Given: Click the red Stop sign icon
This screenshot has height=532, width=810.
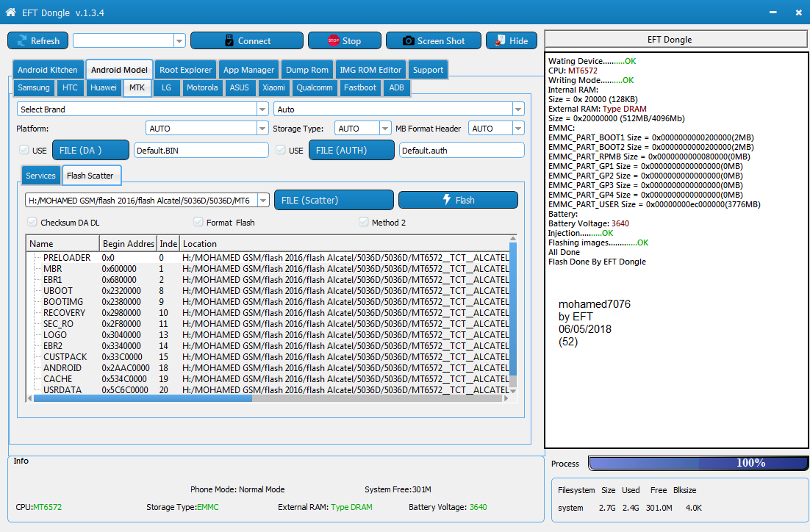Looking at the screenshot, I should (334, 41).
